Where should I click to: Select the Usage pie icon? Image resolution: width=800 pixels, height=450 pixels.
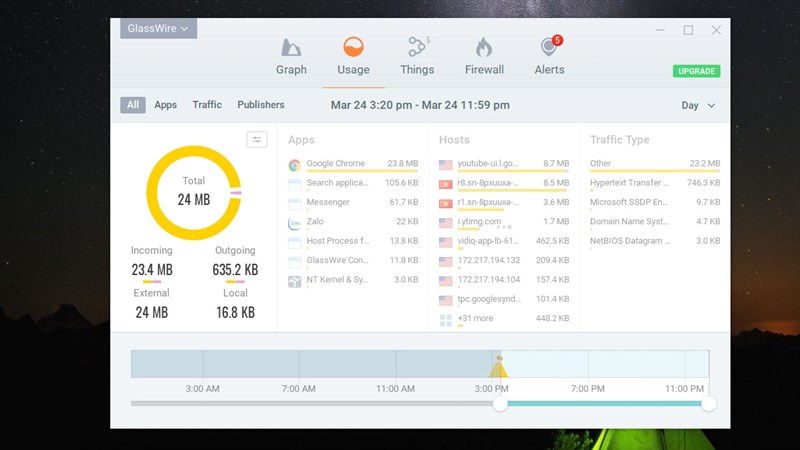point(353,47)
